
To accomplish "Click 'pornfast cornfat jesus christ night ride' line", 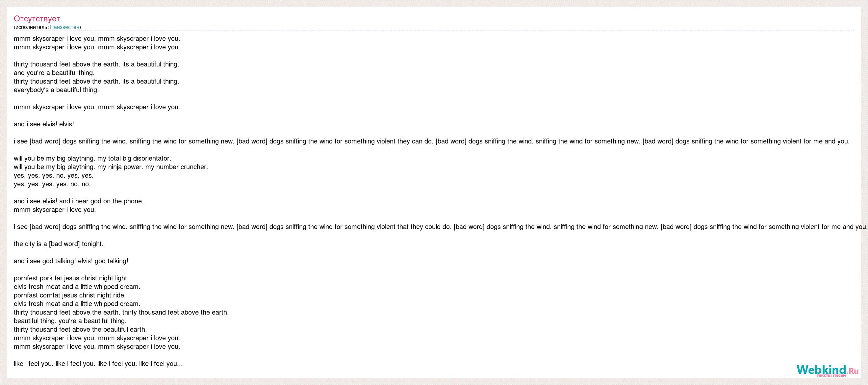I will [70, 295].
